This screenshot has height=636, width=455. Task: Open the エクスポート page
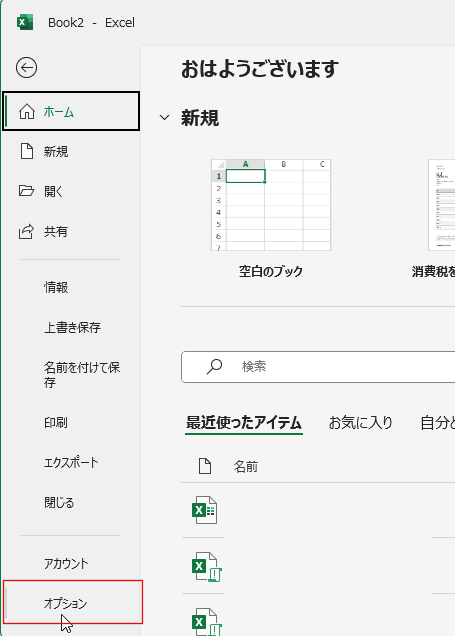[71, 462]
